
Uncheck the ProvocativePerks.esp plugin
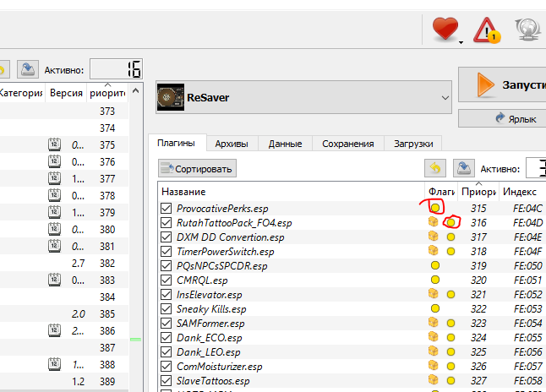(167, 208)
